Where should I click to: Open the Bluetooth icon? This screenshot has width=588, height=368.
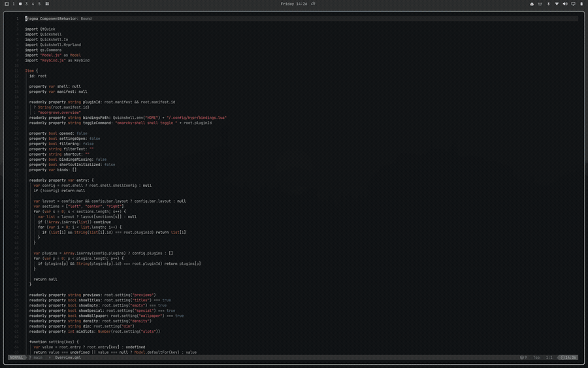(548, 4)
